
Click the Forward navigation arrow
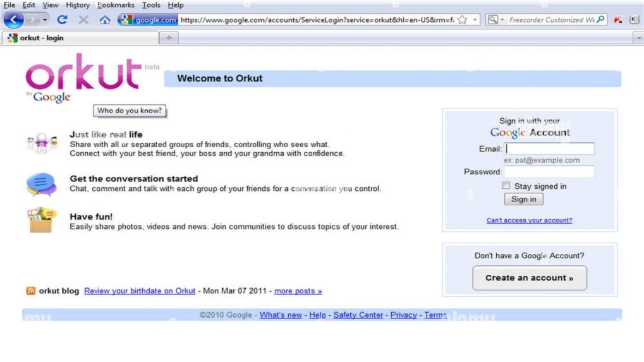point(32,20)
